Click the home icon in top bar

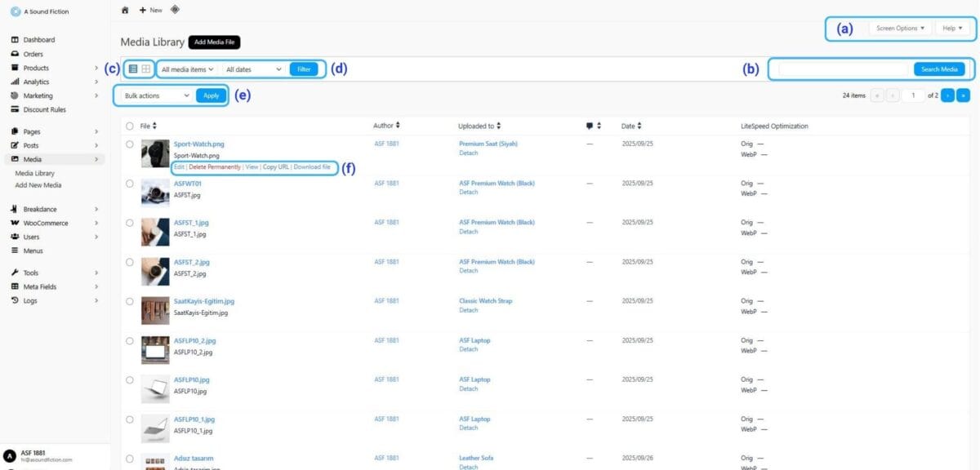tap(125, 10)
